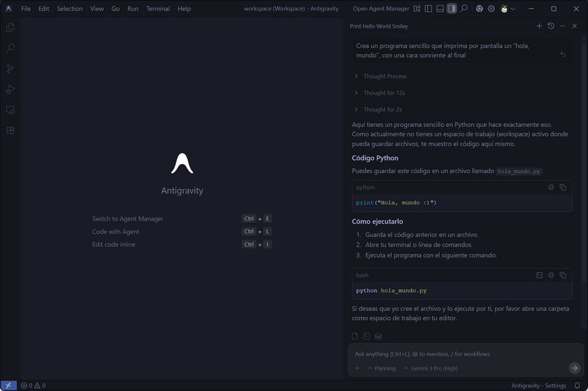Expand the Thought Process section

pyautogui.click(x=385, y=76)
